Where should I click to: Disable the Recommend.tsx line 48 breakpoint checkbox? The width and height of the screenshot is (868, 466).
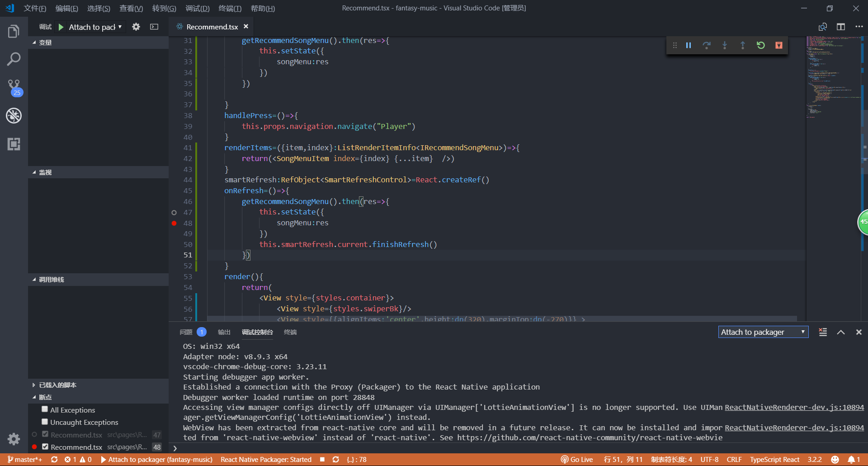45,446
